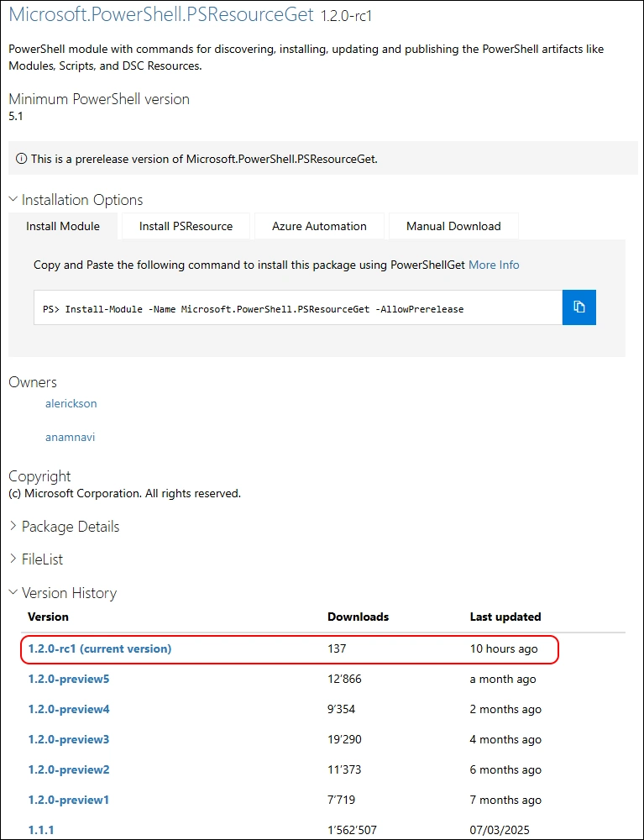Click the info icon in prerelease notice
Viewport: 644px width, 840px height.
(21, 159)
